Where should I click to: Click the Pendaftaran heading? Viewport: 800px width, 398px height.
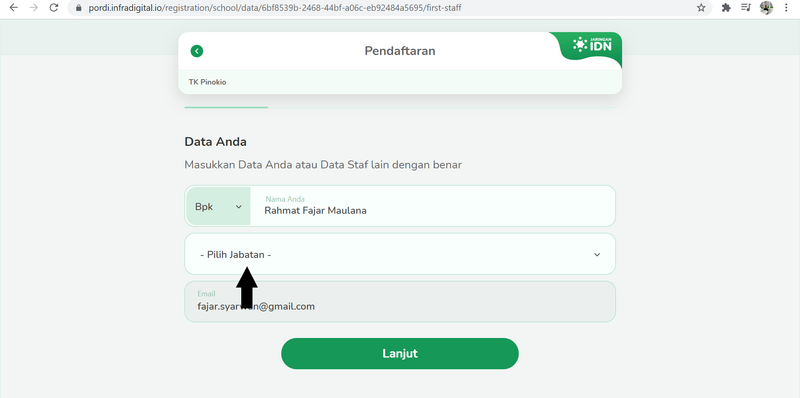[x=400, y=51]
